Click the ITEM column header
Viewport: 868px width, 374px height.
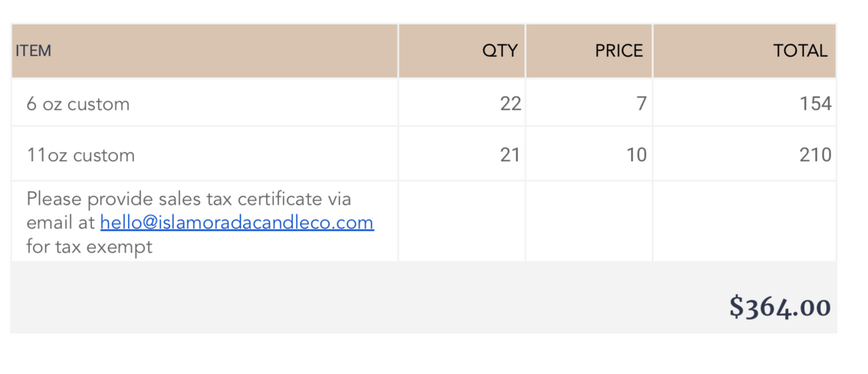(x=205, y=51)
